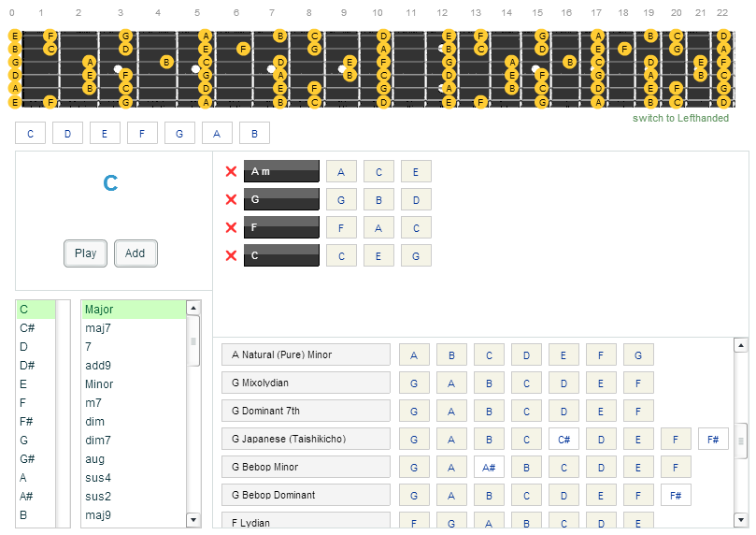Image resolution: width=756 pixels, height=535 pixels.
Task: Select the Major chord type
Action: pyautogui.click(x=134, y=310)
